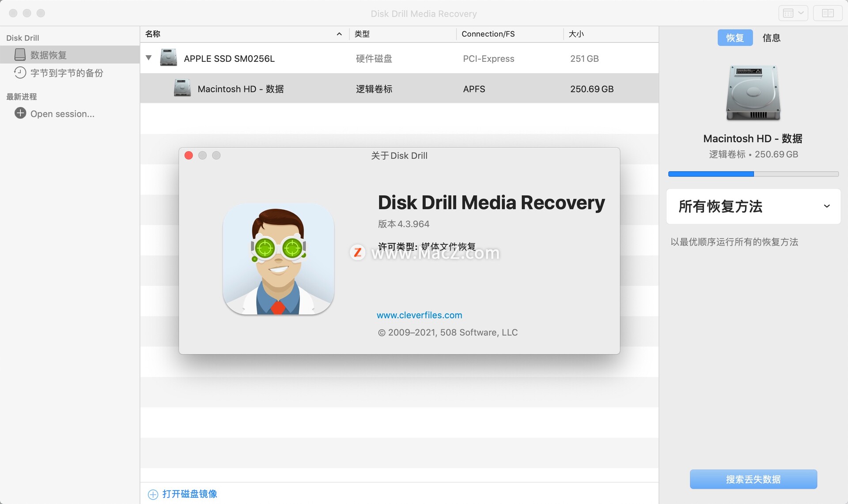Click the PCI-Express connection cell
Image resolution: width=848 pixels, height=504 pixels.
488,58
